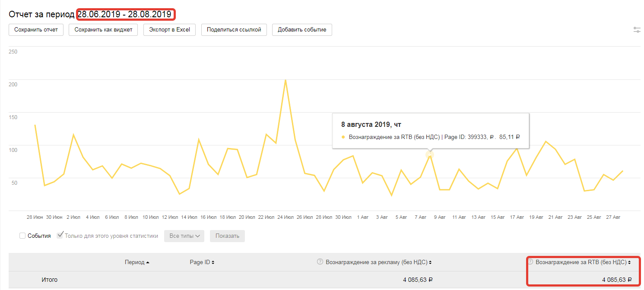The image size is (644, 290).
Task: Click the Сохранить отчет button
Action: coord(36,30)
